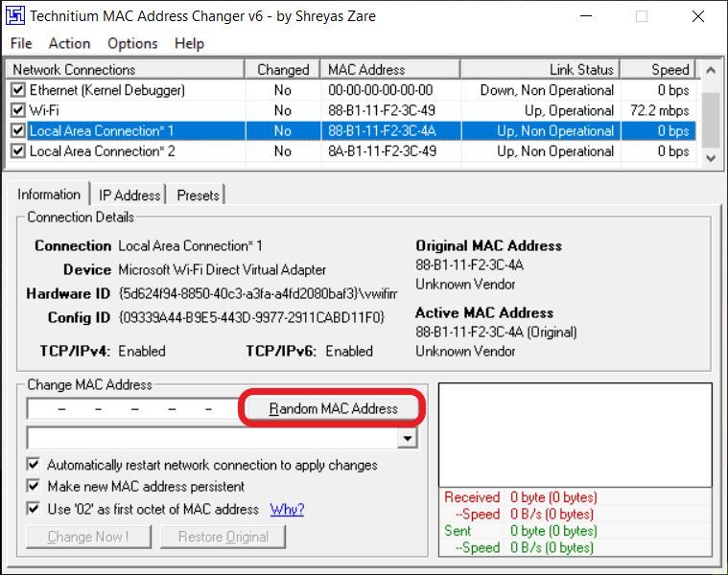Toggle Use '02' as first octet option
Image resolution: width=728 pixels, height=575 pixels.
click(x=33, y=509)
